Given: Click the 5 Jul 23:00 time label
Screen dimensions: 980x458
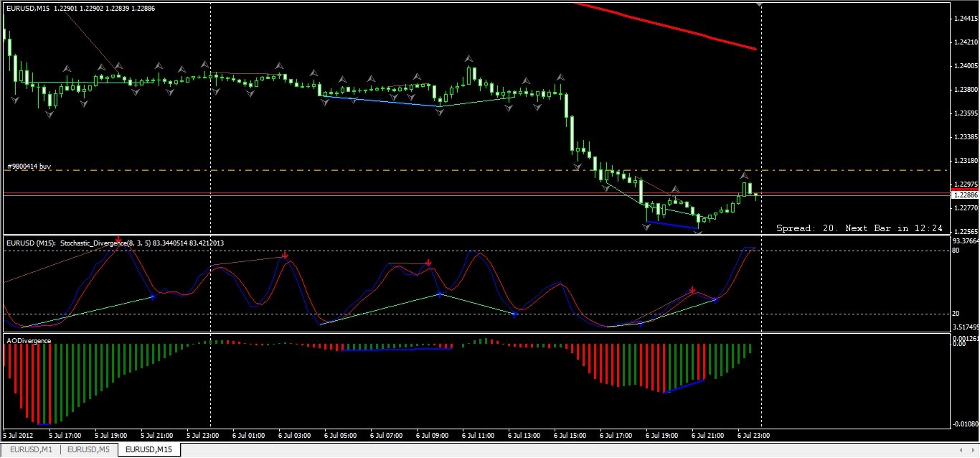Looking at the screenshot, I should (x=203, y=435).
